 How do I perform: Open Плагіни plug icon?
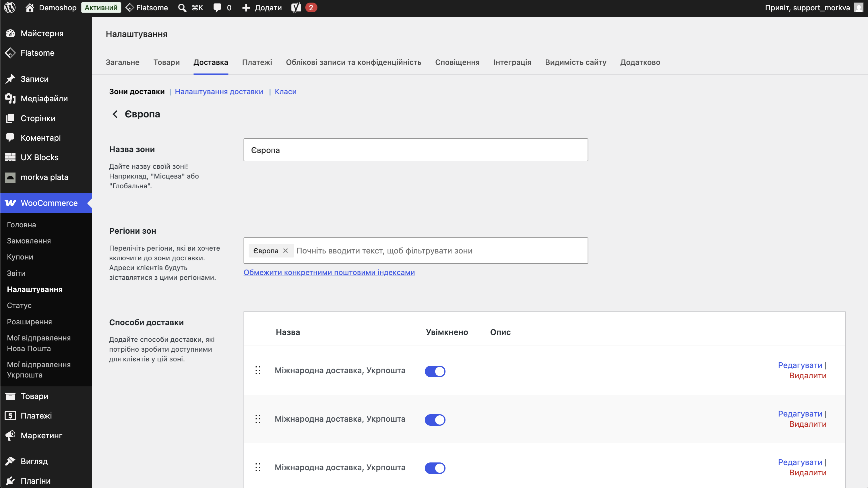point(10,481)
